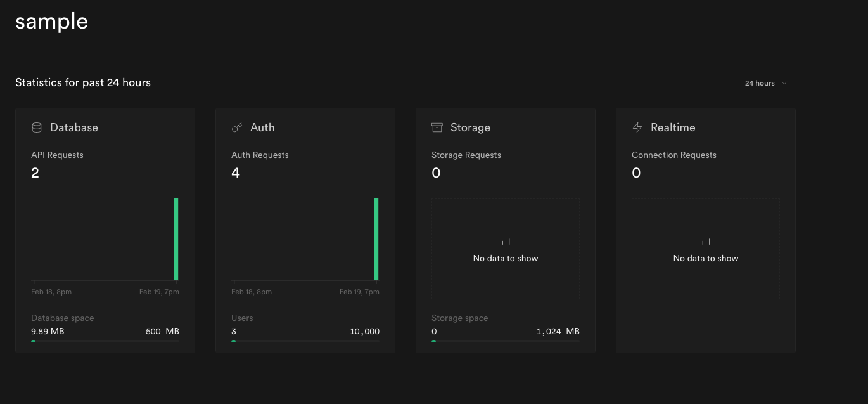Click the Users quota progress bar
This screenshot has width=868, height=404.
pyautogui.click(x=305, y=341)
